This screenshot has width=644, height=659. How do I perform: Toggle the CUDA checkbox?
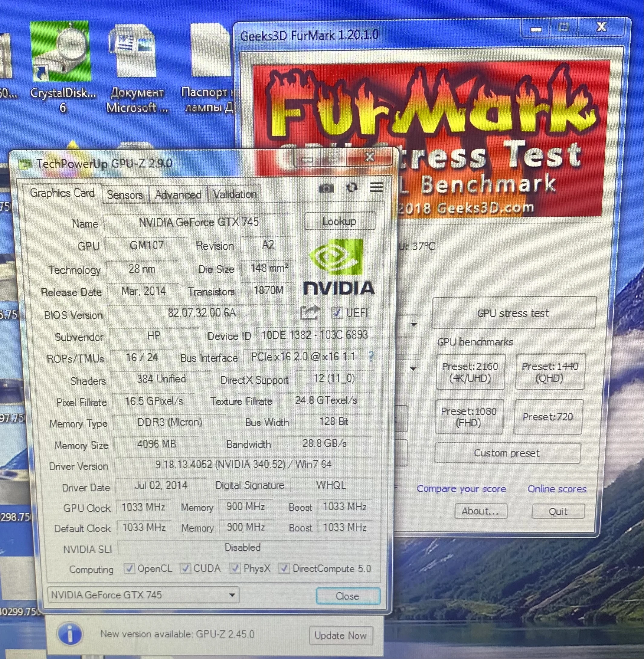pyautogui.click(x=185, y=569)
